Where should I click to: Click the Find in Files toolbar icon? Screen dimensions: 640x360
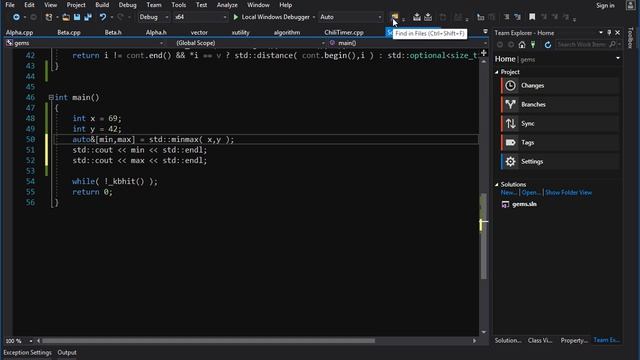[x=395, y=16]
